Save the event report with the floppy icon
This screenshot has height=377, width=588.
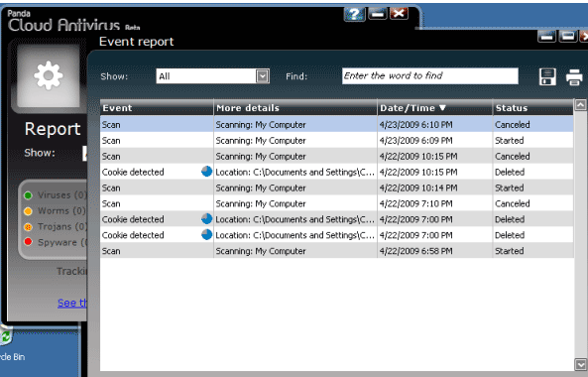(547, 76)
